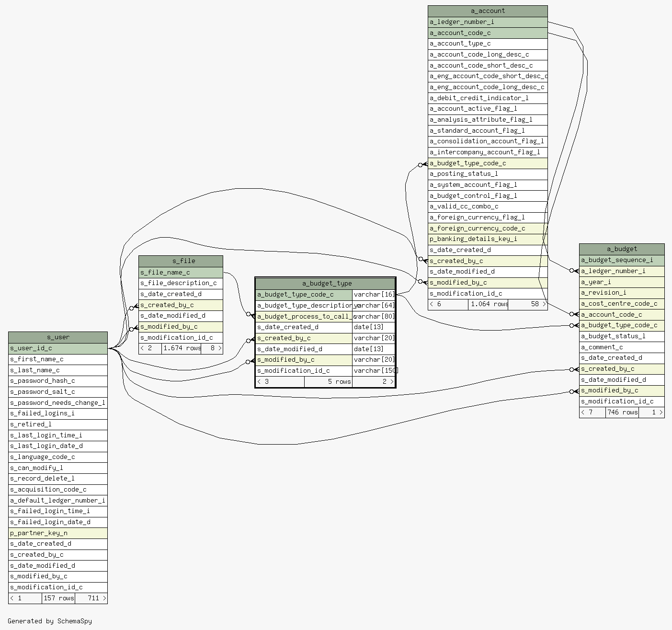The image size is (672, 630).
Task: Select a_budget_process_to_call column
Action: pyautogui.click(x=304, y=317)
